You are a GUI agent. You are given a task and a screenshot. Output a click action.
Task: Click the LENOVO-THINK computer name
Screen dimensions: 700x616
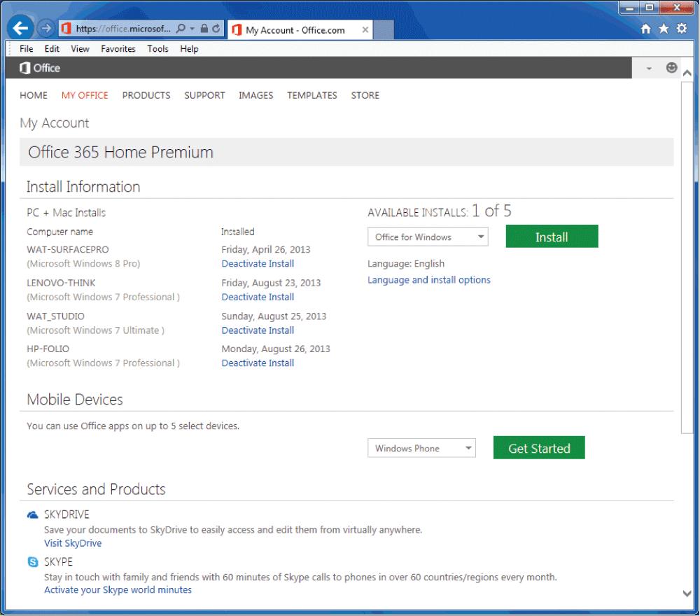pos(61,283)
